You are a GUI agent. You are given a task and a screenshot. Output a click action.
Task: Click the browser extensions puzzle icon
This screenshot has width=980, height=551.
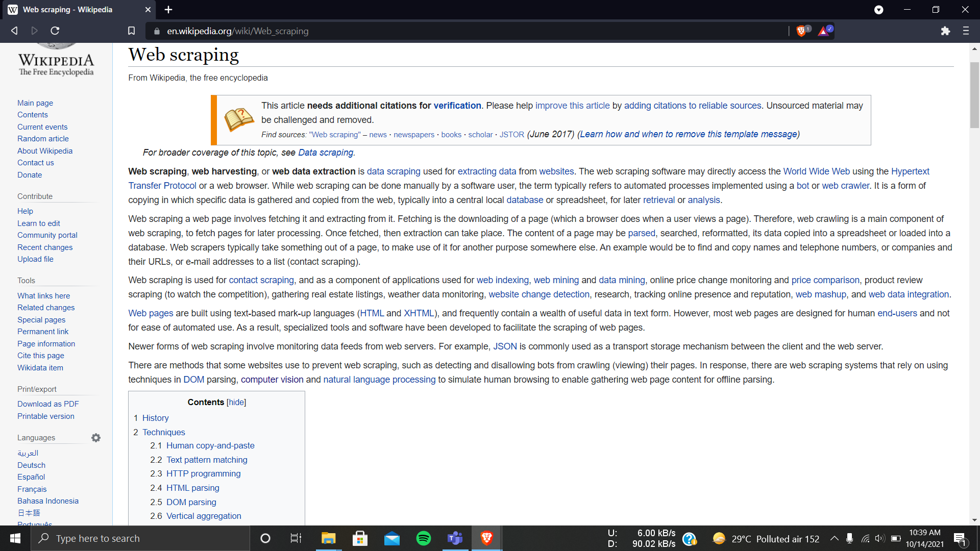pos(945,31)
